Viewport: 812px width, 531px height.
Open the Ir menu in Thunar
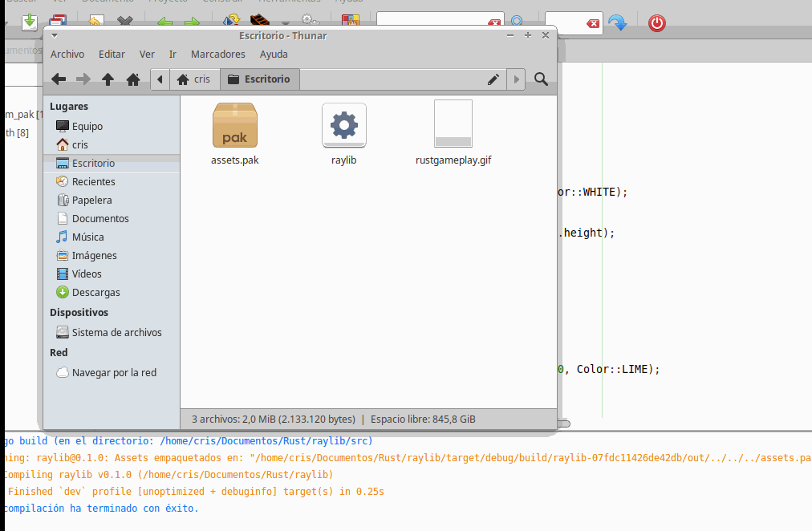coord(173,55)
